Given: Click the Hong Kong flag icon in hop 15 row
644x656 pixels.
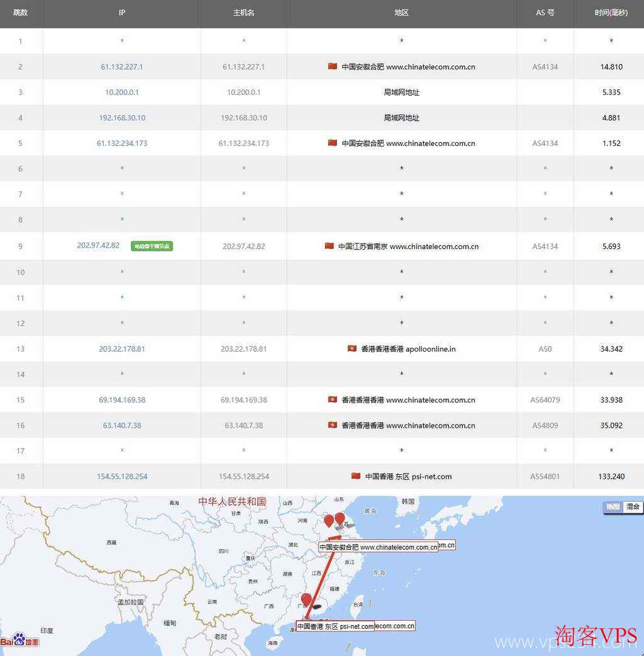Looking at the screenshot, I should pos(332,399).
